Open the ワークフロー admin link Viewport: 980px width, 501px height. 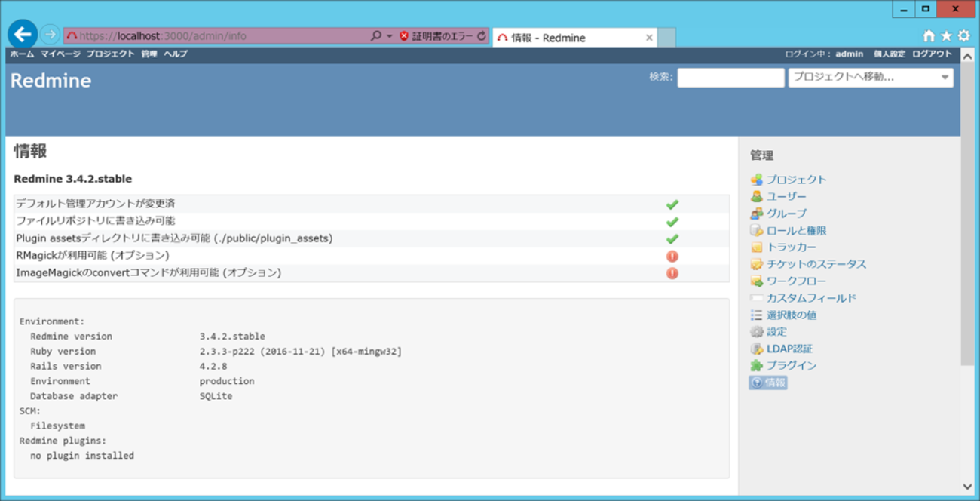[x=796, y=281]
